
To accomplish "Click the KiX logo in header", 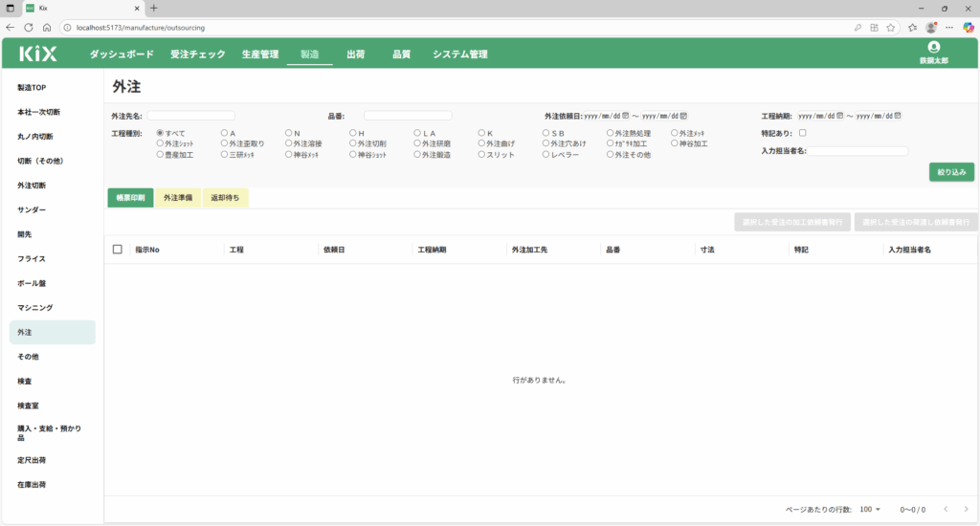I will (38, 55).
